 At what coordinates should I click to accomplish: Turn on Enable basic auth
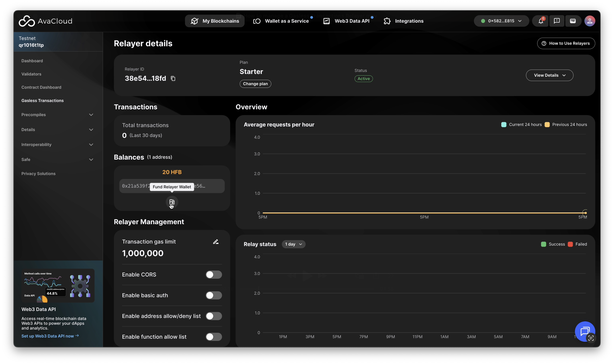coord(213,295)
